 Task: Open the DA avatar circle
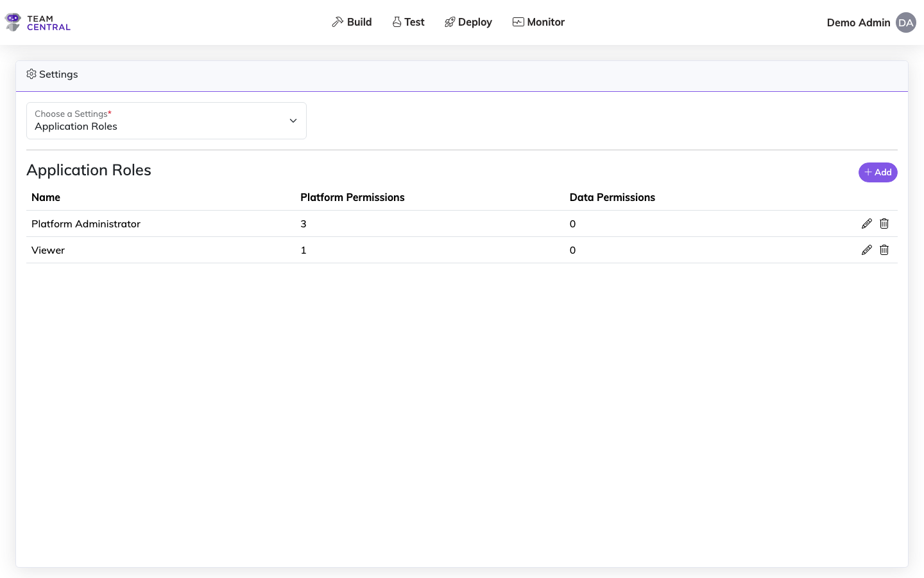[x=905, y=22]
